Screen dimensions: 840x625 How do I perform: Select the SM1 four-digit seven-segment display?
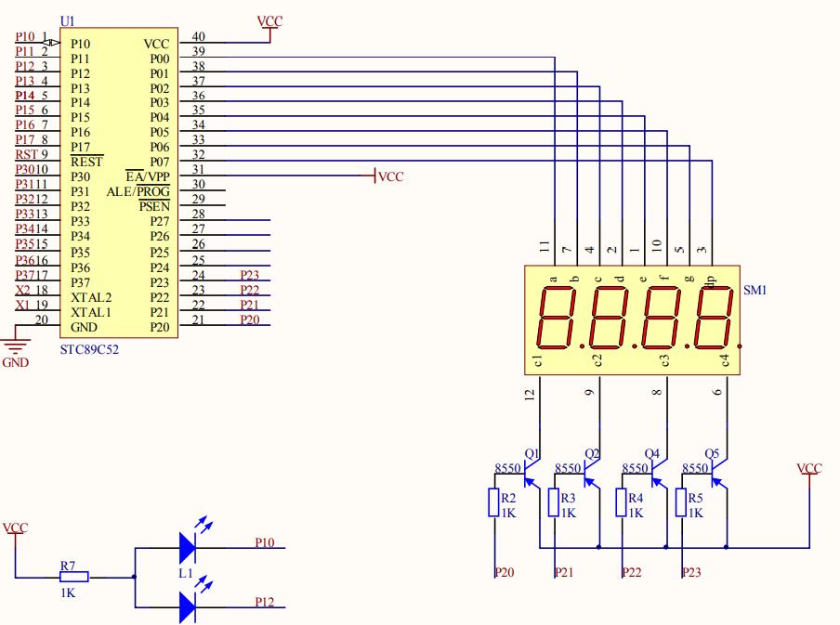point(632,319)
